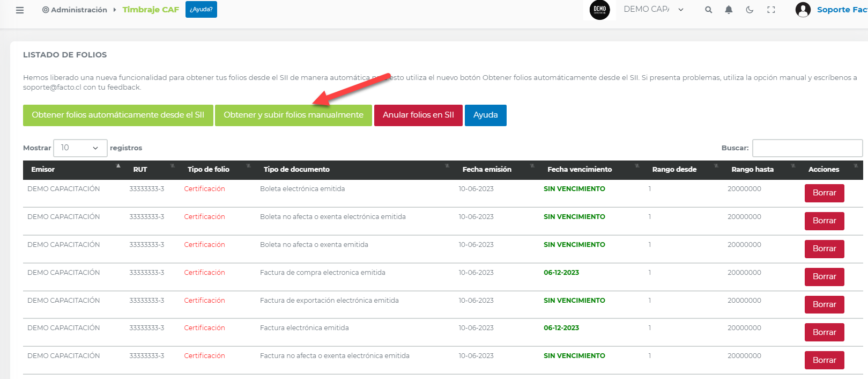Image resolution: width=868 pixels, height=379 pixels.
Task: Click the search magnifier icon
Action: 708,10
